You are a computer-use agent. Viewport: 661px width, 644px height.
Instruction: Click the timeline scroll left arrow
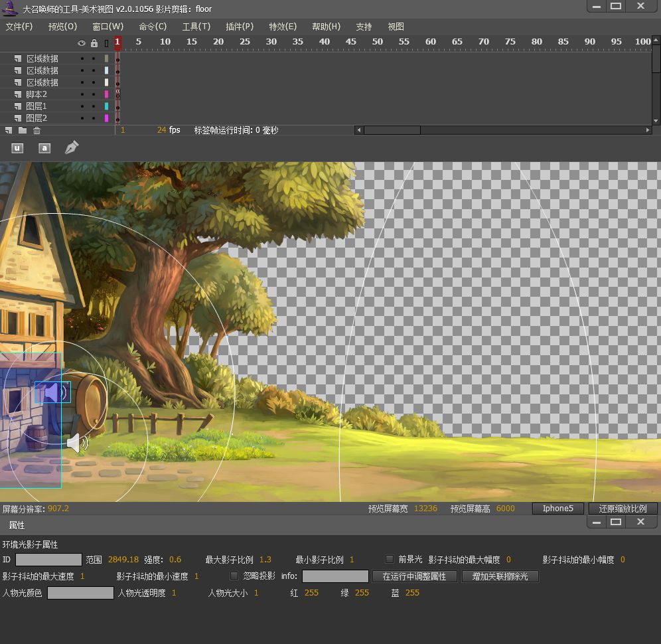pos(359,130)
